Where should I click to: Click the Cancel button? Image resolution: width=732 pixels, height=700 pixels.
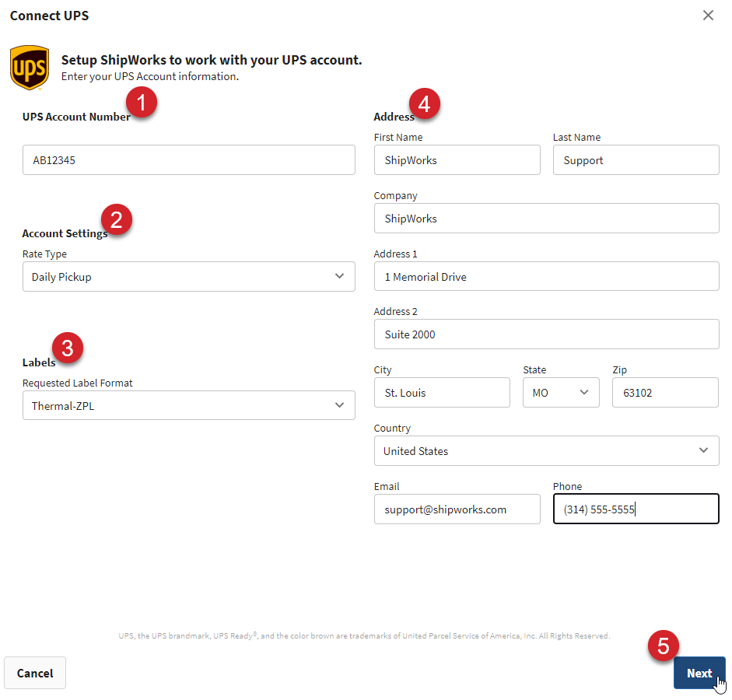pyautogui.click(x=35, y=674)
